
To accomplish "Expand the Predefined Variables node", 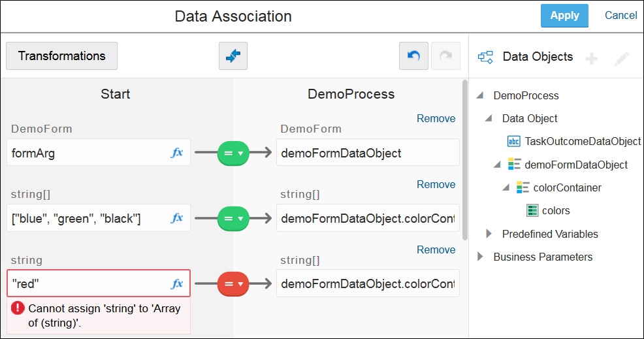I will pos(489,234).
